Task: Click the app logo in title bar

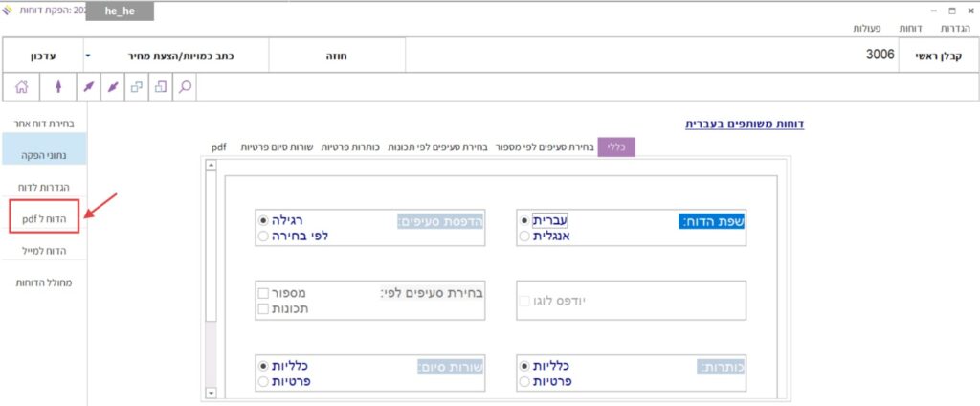Action: point(9,10)
